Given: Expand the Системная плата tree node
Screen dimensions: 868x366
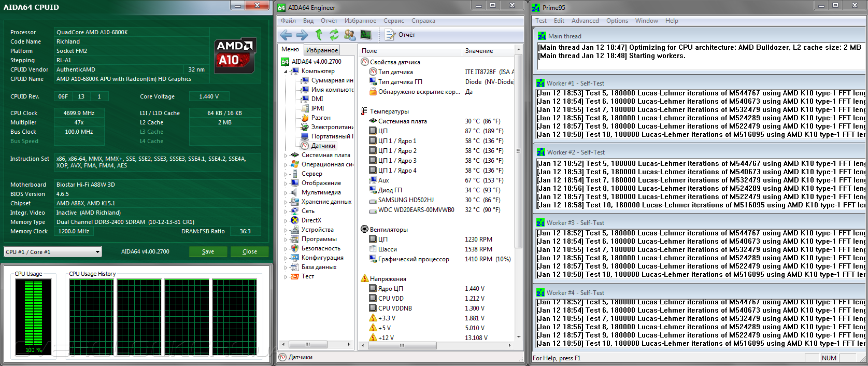Looking at the screenshot, I should point(286,156).
